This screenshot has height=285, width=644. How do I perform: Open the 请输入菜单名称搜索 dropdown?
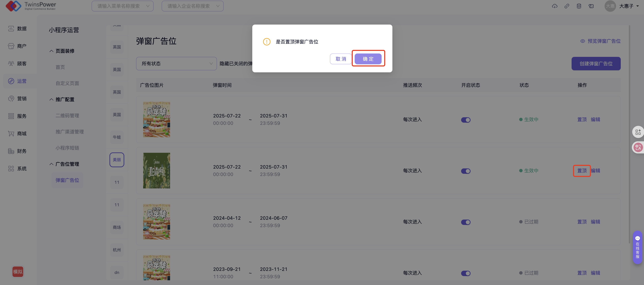(x=122, y=6)
